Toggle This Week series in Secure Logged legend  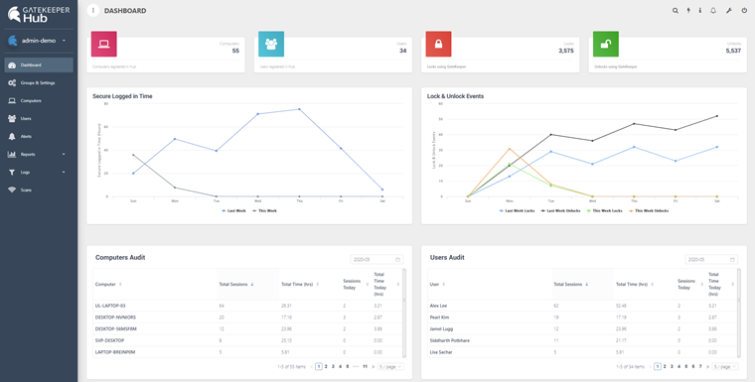coord(265,211)
